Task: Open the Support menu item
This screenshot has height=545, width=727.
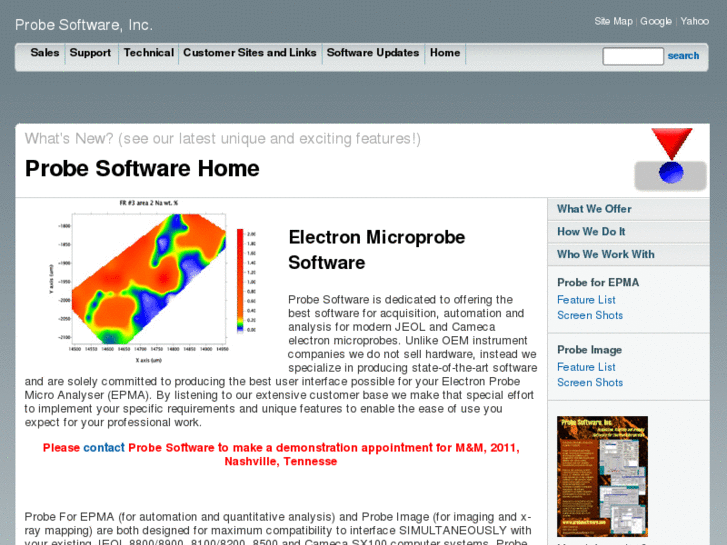Action: pos(90,53)
